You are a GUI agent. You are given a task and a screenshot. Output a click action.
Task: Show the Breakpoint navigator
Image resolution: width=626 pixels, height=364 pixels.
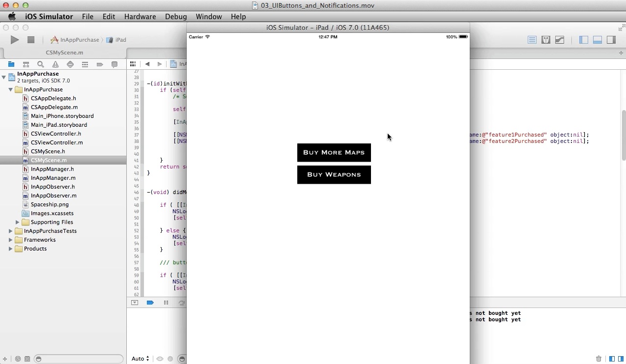(x=100, y=64)
